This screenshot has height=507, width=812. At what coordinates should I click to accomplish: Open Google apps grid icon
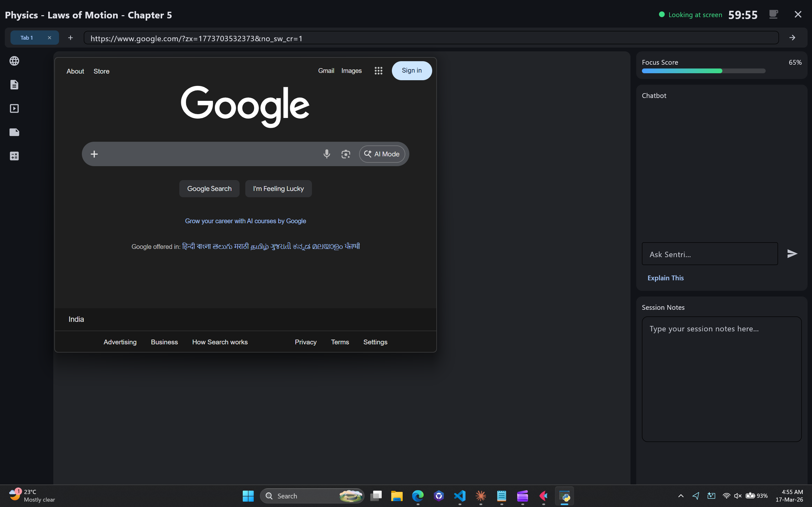pos(378,71)
